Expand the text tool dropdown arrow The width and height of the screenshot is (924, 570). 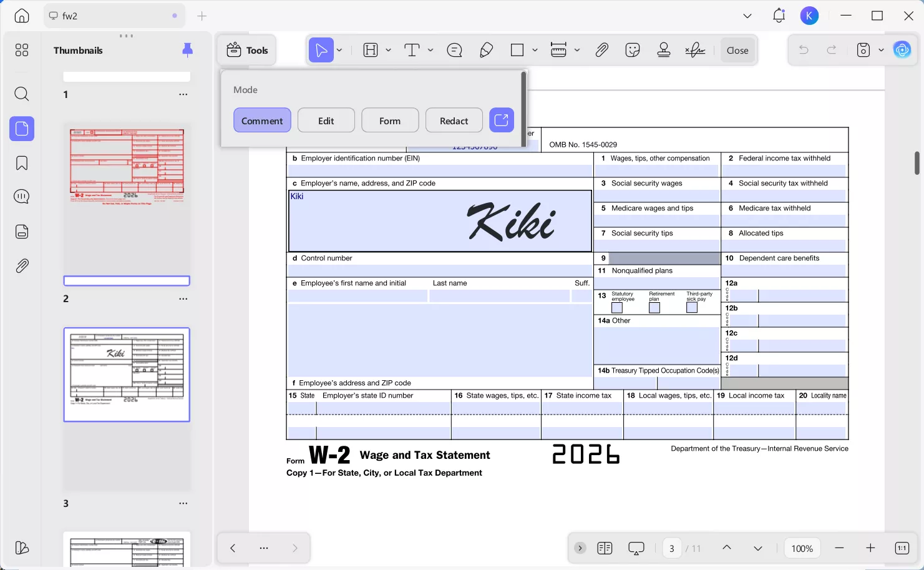pyautogui.click(x=430, y=51)
